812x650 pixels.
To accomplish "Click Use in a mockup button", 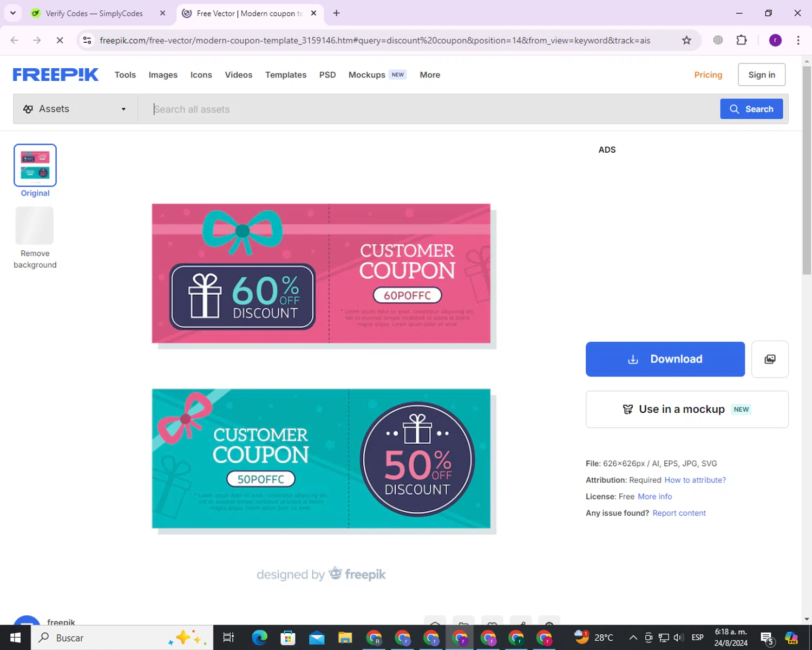I will point(687,409).
